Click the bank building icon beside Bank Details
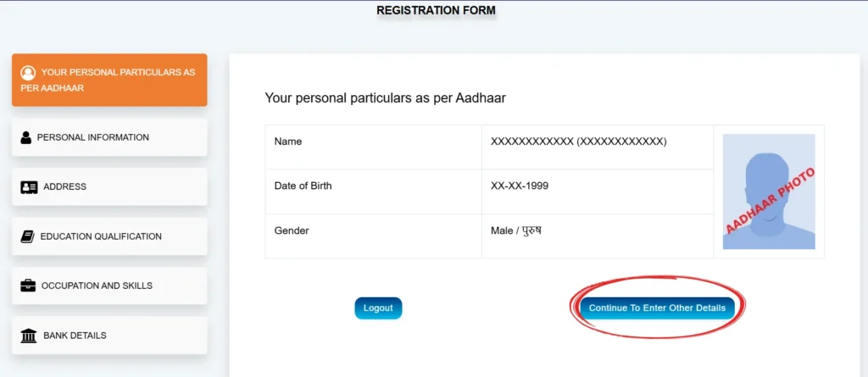868x377 pixels. coord(29,335)
